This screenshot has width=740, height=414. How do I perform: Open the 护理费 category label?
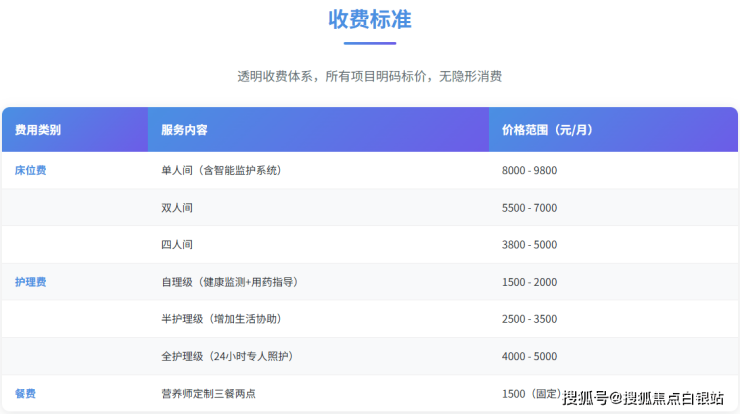(31, 282)
